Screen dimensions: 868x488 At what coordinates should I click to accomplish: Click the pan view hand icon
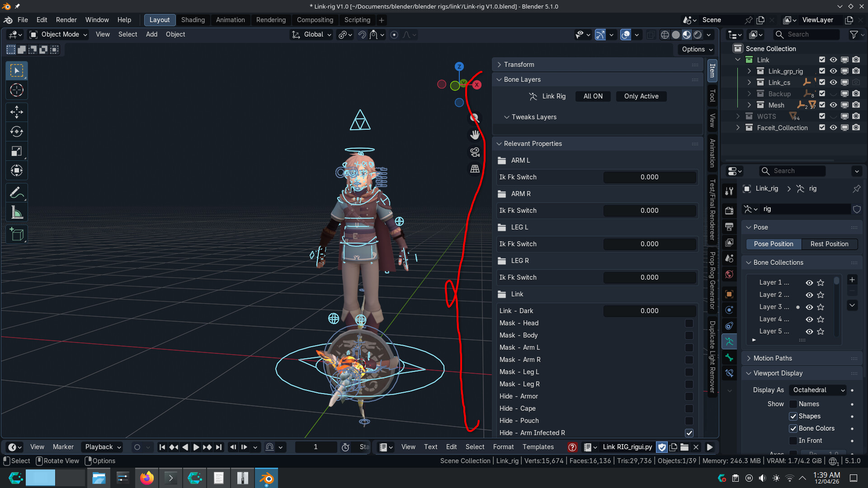pyautogui.click(x=475, y=135)
